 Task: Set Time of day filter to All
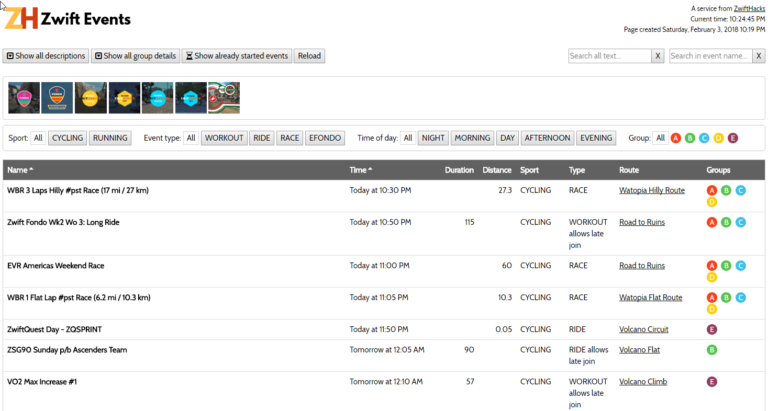click(408, 138)
